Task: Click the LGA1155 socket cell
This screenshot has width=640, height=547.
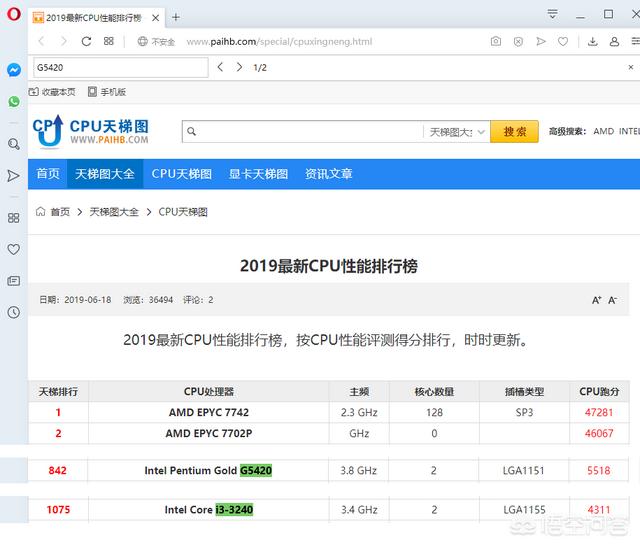Action: click(524, 509)
